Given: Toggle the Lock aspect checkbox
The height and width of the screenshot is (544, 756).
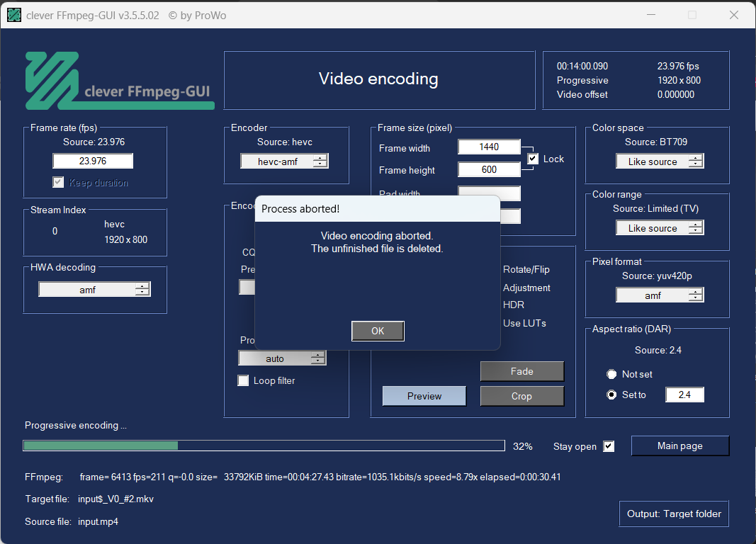Looking at the screenshot, I should [533, 159].
